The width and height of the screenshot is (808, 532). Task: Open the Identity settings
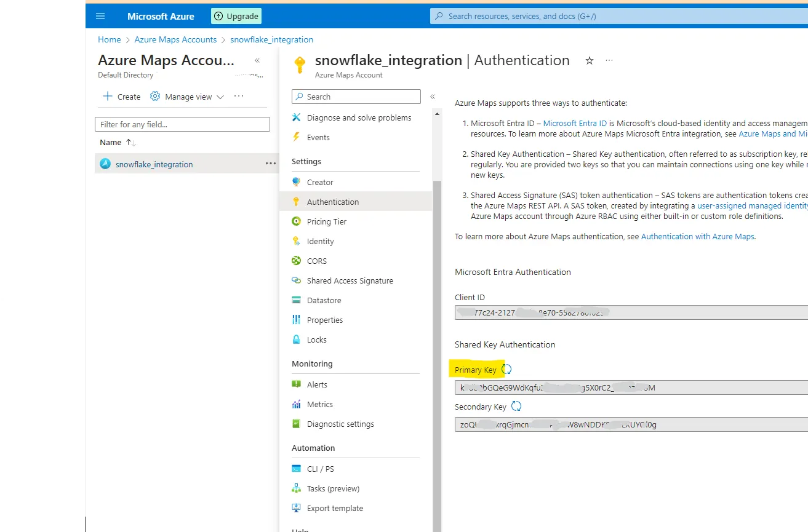(319, 241)
